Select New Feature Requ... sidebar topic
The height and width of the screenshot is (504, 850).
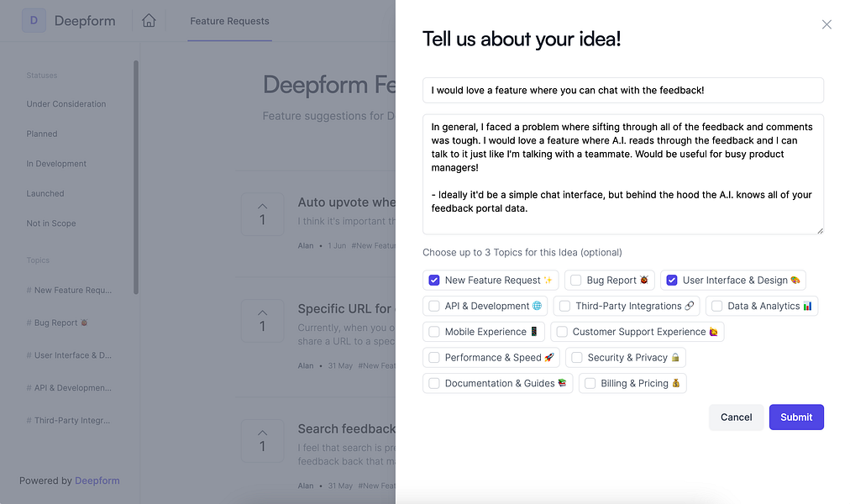pyautogui.click(x=69, y=291)
